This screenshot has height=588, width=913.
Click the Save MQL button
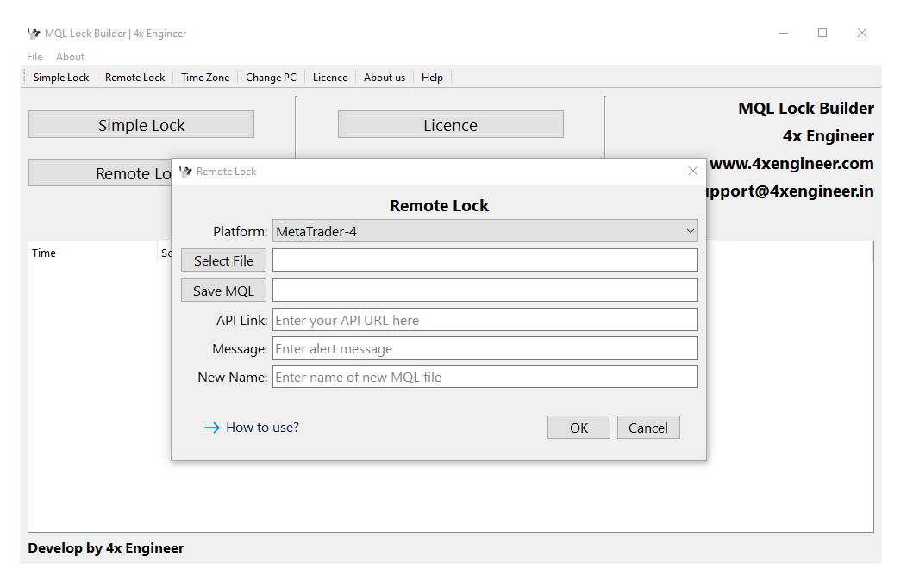[223, 291]
